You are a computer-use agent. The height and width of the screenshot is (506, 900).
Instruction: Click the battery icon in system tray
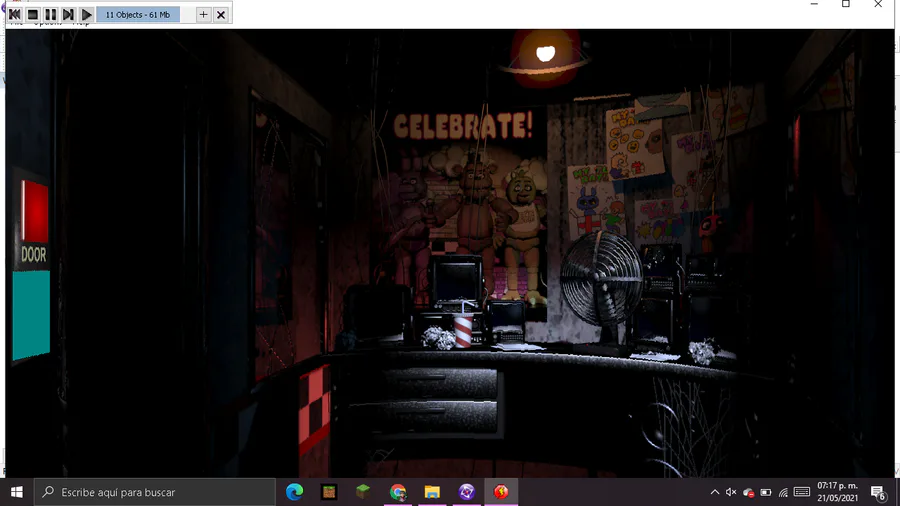(766, 492)
